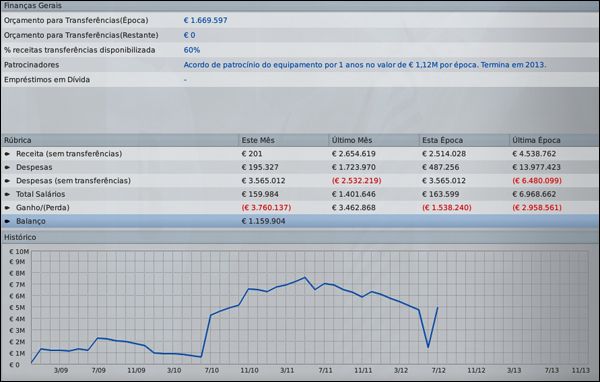Select the Ganho/(Perda) row label

[x=42, y=208]
